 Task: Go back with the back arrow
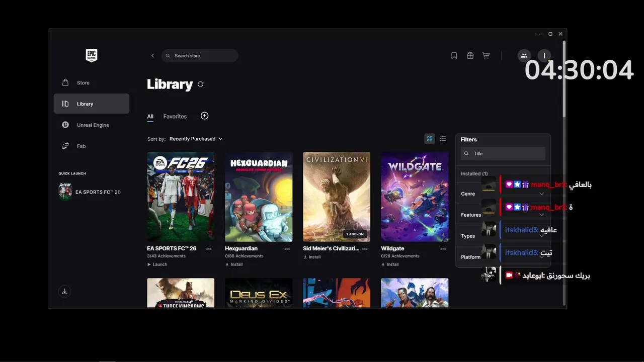pyautogui.click(x=152, y=56)
